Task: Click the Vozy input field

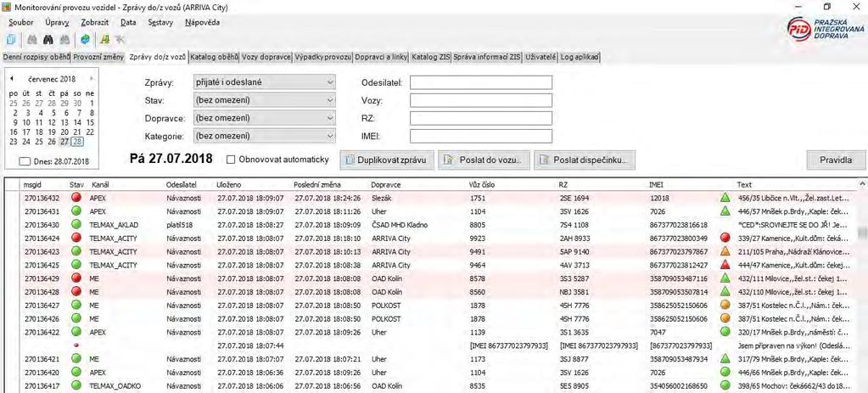Action: pos(481,100)
